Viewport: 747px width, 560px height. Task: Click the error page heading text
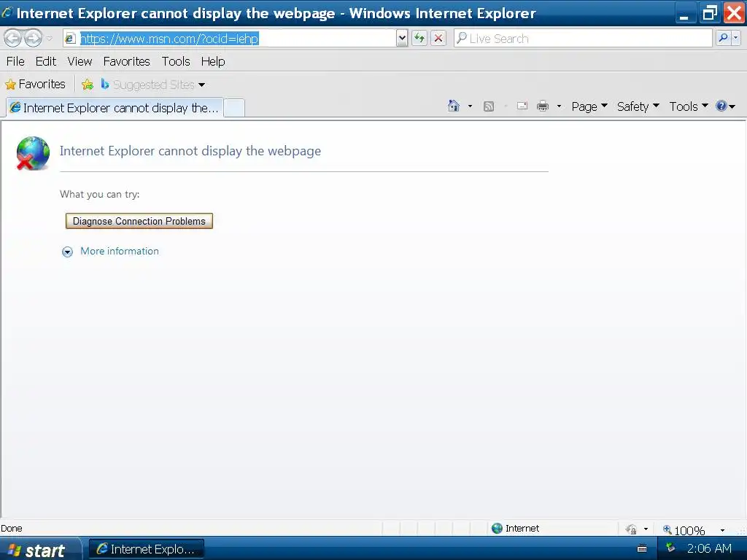pyautogui.click(x=190, y=151)
